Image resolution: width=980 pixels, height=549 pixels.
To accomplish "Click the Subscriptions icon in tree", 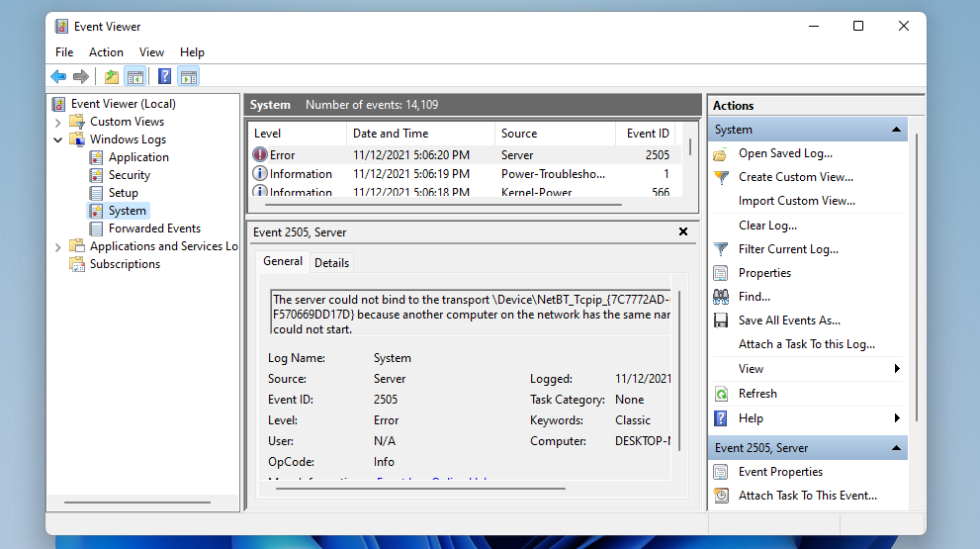I will pyautogui.click(x=77, y=264).
